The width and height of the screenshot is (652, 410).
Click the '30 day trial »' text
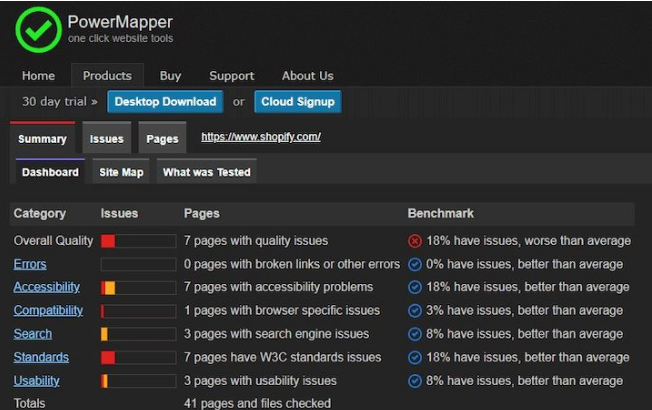(60, 101)
